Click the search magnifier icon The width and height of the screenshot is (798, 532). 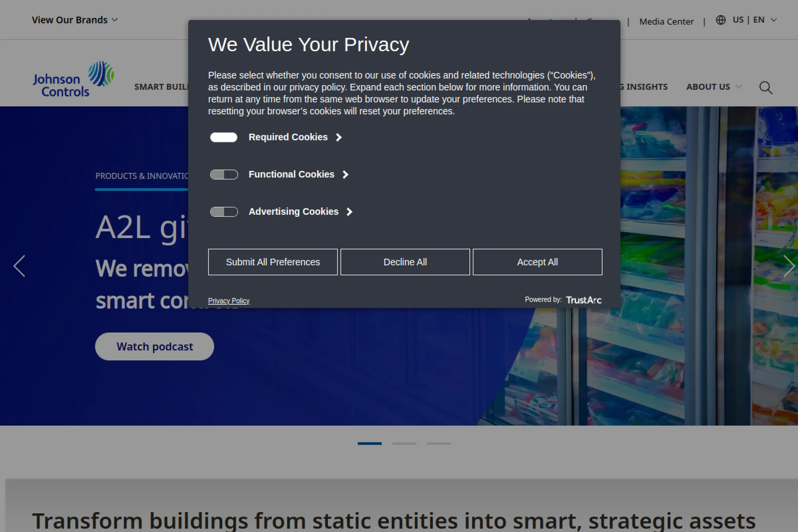(765, 87)
